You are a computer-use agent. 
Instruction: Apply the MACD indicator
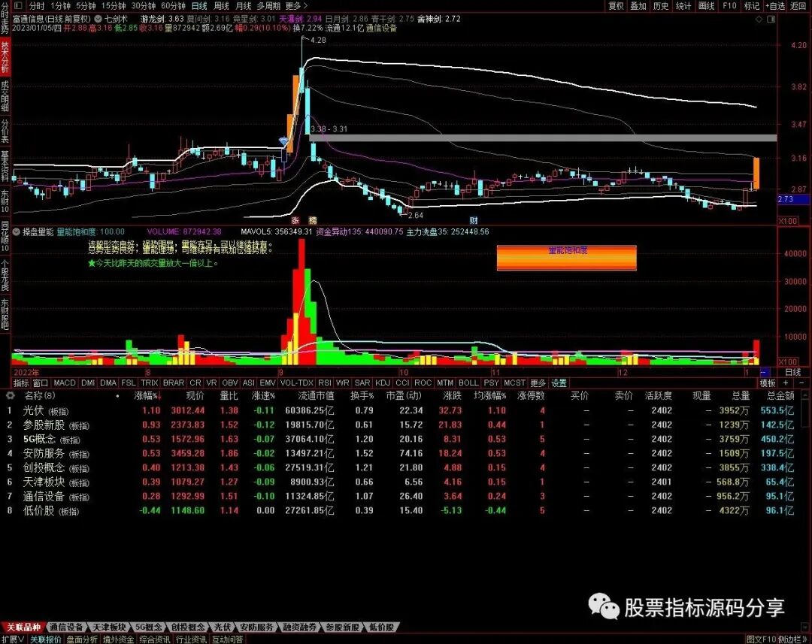coord(64,383)
